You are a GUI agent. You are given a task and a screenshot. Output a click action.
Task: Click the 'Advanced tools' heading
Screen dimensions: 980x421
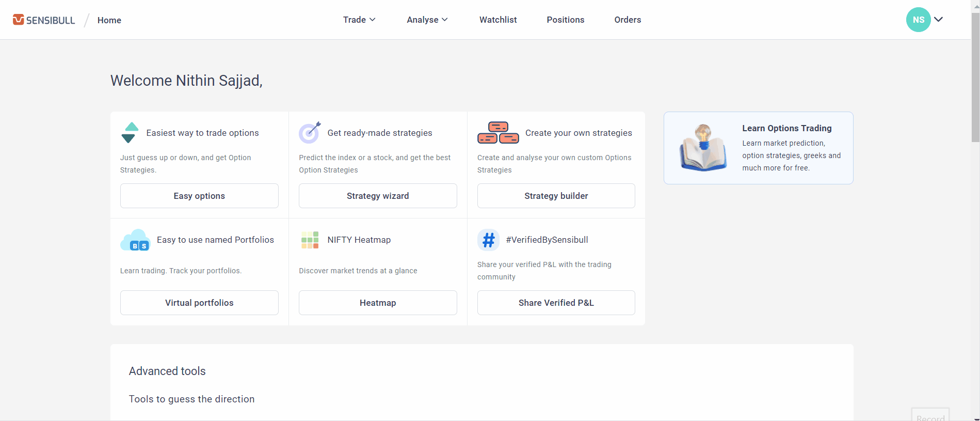[167, 371]
